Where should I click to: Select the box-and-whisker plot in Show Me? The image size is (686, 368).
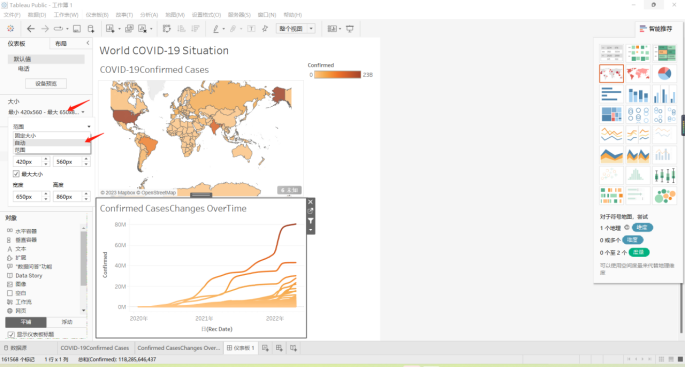(664, 175)
